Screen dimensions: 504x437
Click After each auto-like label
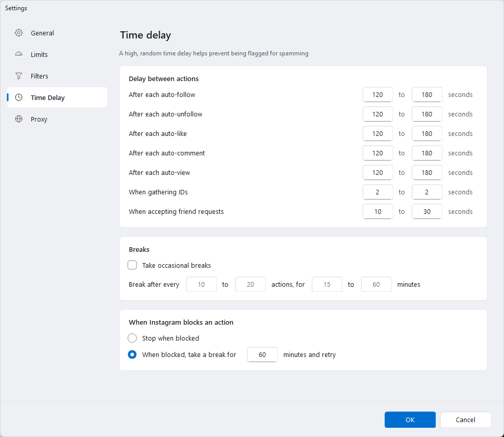click(158, 134)
